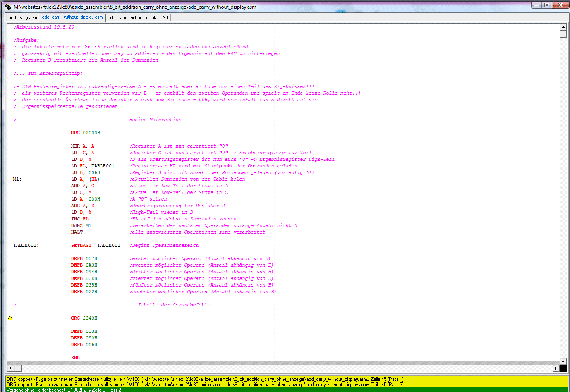Place cursor on the ORG 02000H line
Image resolution: width=570 pixels, height=392 pixels.
coord(85,133)
